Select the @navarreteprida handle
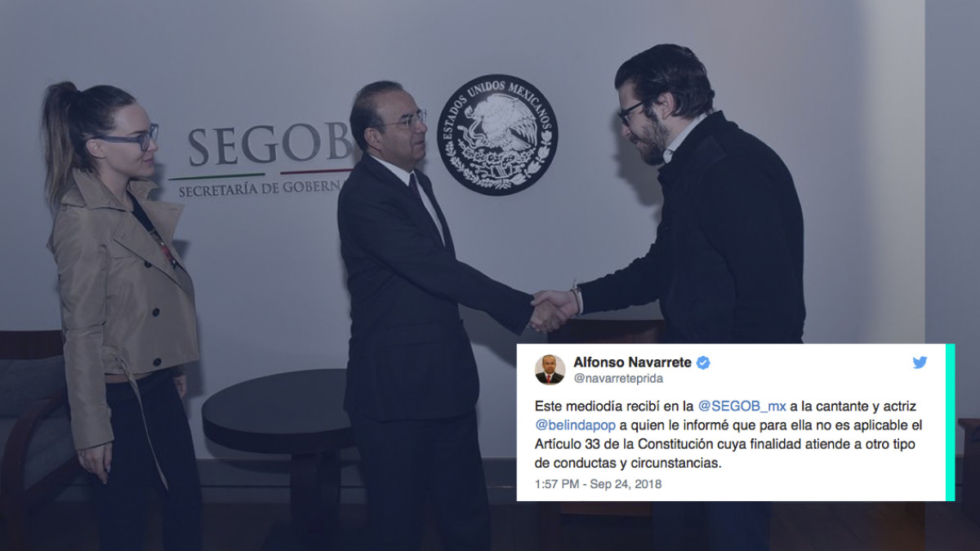Viewport: 980px width, 551px height. 618,379
